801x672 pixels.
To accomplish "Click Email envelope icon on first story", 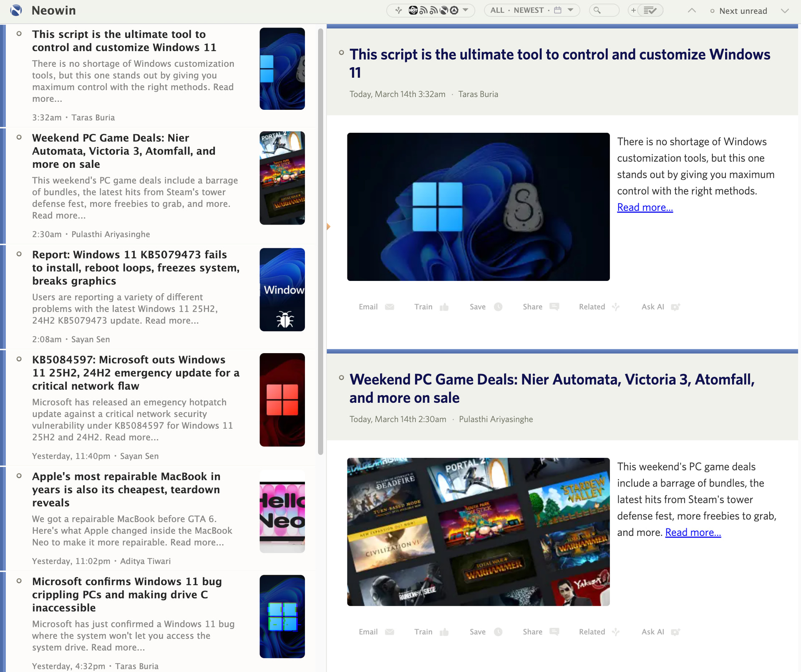I will (x=389, y=307).
